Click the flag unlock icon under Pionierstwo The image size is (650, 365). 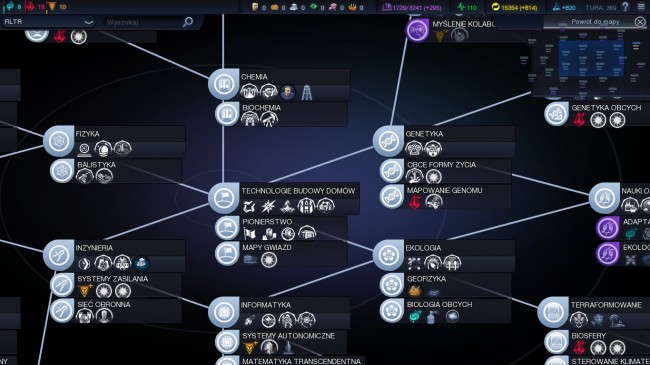250,234
